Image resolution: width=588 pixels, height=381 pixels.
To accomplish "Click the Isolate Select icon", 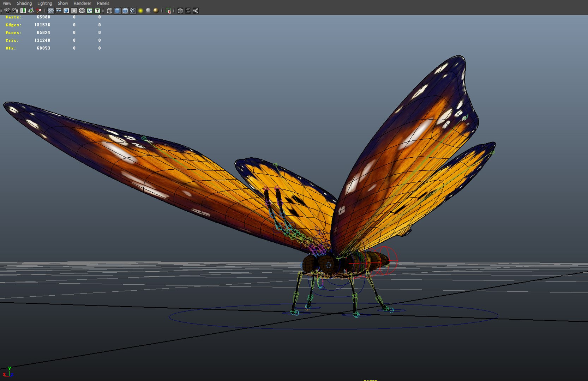I will point(168,11).
